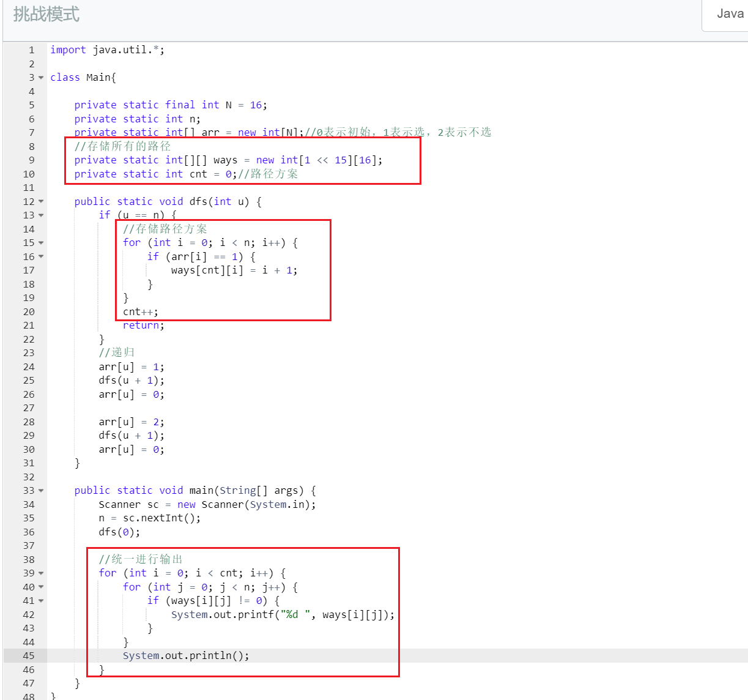Click line number 33 in the gutter
The image size is (748, 700).
click(x=29, y=491)
